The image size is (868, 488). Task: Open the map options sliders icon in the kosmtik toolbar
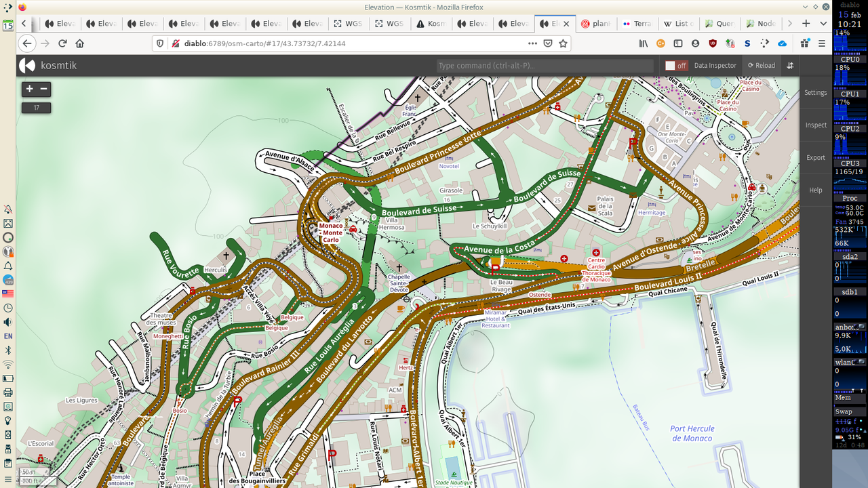click(x=790, y=66)
